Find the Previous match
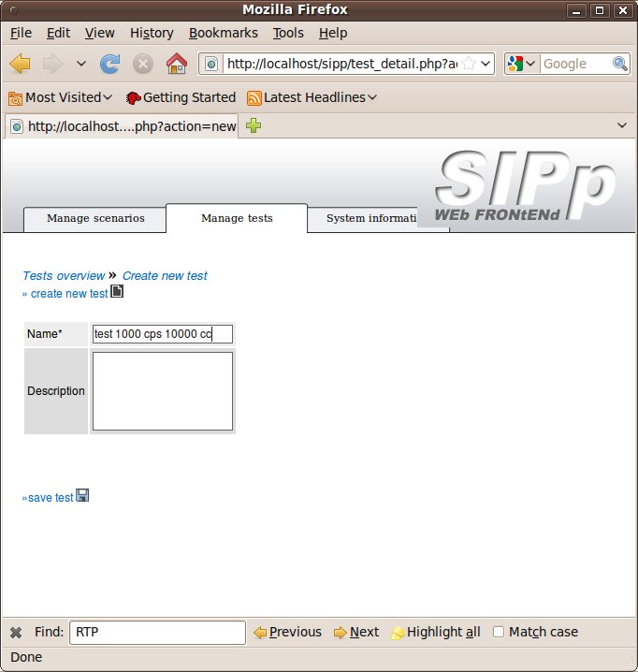This screenshot has width=638, height=672. (287, 632)
